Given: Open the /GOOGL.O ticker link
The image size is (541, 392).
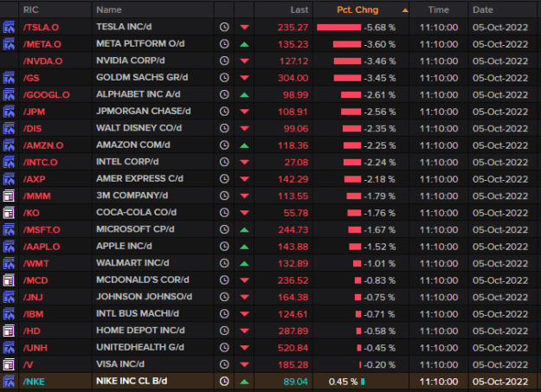Looking at the screenshot, I should (x=46, y=95).
